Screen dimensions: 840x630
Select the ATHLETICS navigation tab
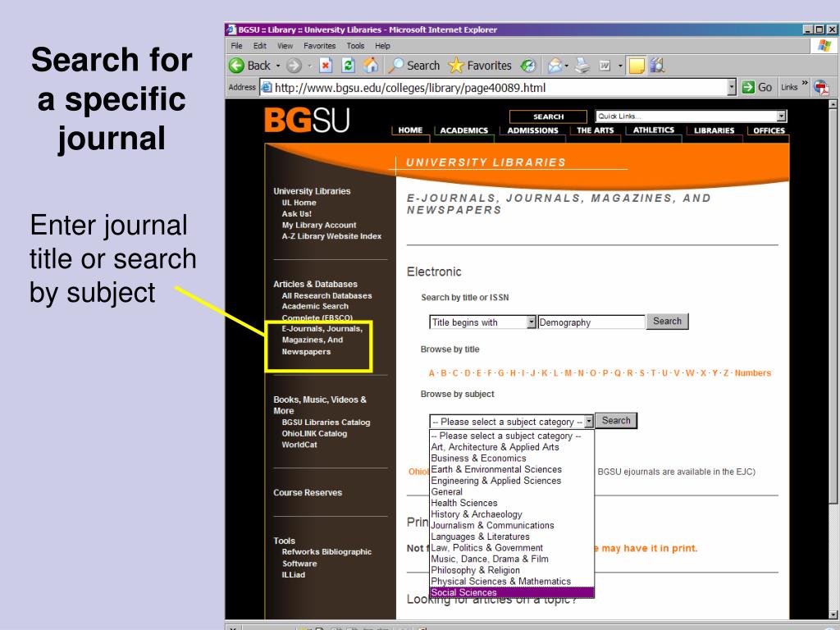654,130
